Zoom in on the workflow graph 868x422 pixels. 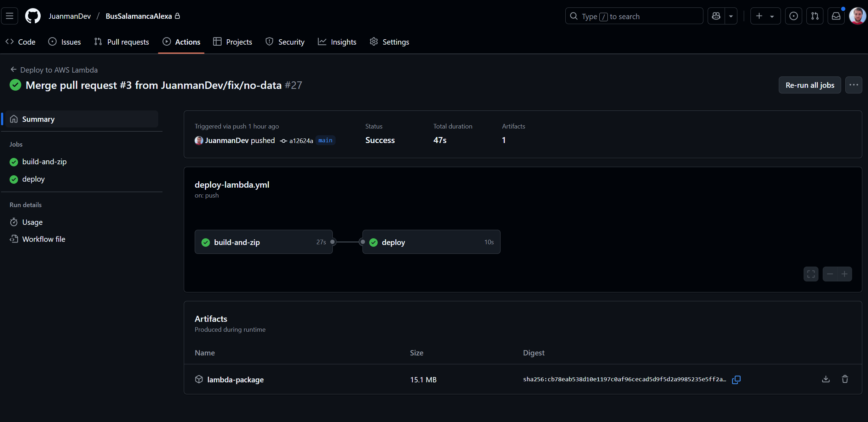pyautogui.click(x=845, y=274)
